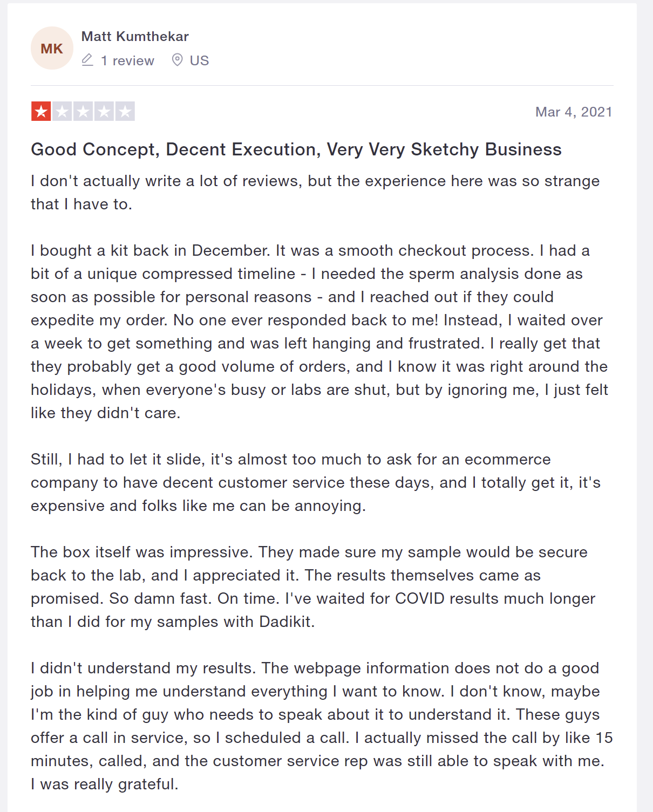Click the paragraph starting "I don't actually write"
Image resolution: width=653 pixels, height=812 pixels.
tap(315, 192)
